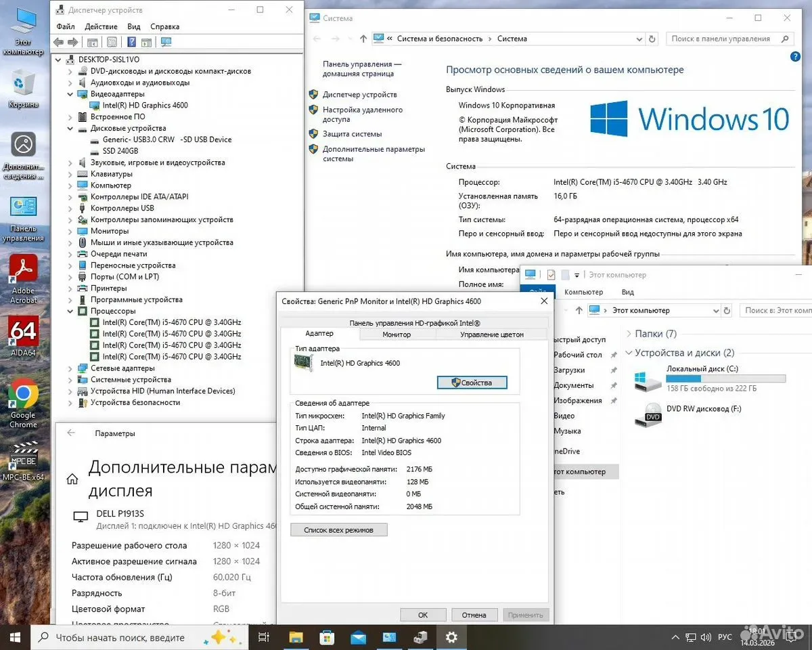Open the Recycle Bin desktop icon
The image size is (812, 650).
pos(23,89)
